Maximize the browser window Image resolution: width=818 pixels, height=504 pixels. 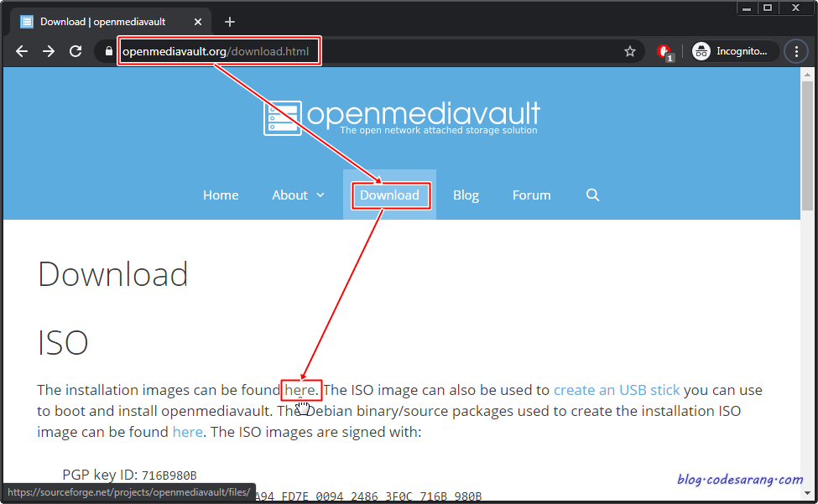768,8
